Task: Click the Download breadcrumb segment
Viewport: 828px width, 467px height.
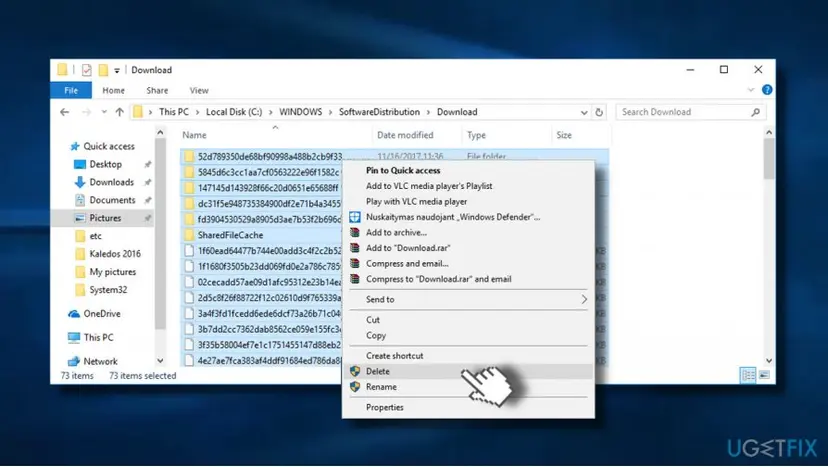Action: tap(457, 112)
